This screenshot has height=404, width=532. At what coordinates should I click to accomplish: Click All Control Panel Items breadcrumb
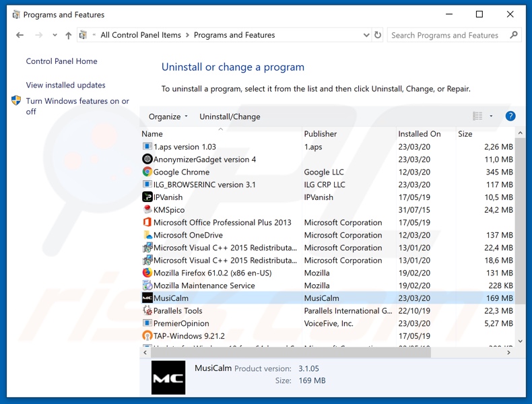tap(141, 35)
